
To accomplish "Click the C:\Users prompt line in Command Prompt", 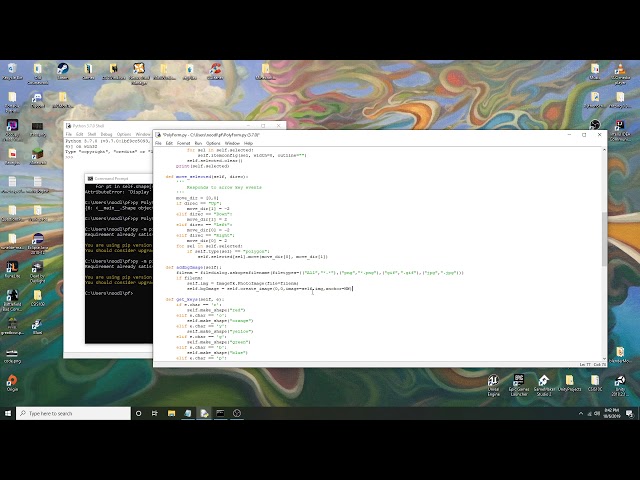I will (109, 293).
